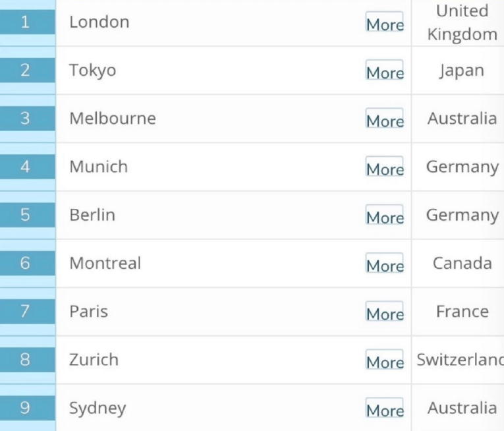Click the United Kingdom country cell
This screenshot has height=431, width=504.
pos(462,22)
